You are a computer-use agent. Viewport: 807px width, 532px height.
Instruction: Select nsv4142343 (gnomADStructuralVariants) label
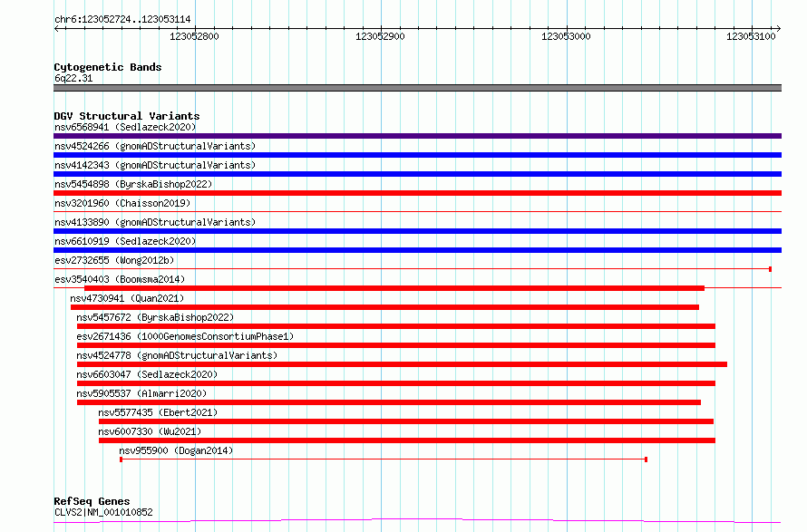(x=155, y=165)
